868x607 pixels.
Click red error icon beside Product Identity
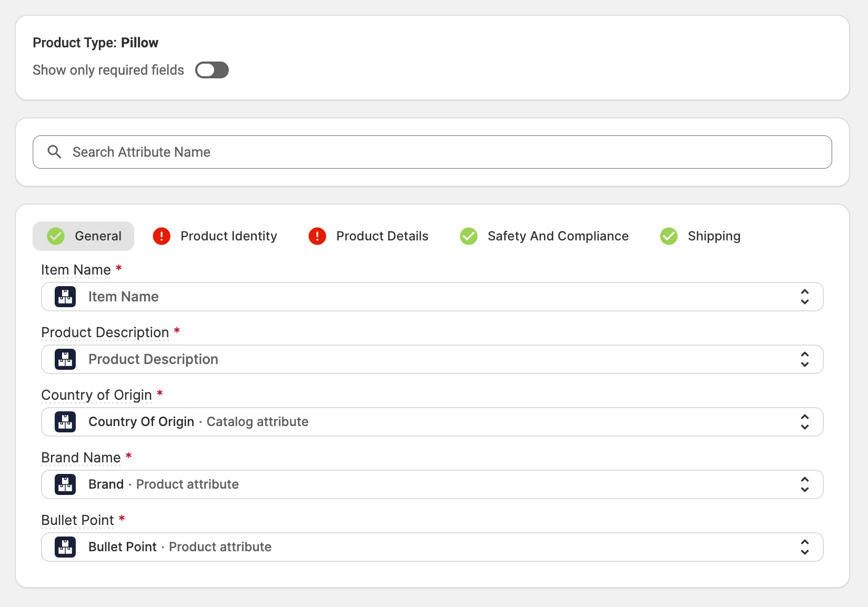[162, 236]
